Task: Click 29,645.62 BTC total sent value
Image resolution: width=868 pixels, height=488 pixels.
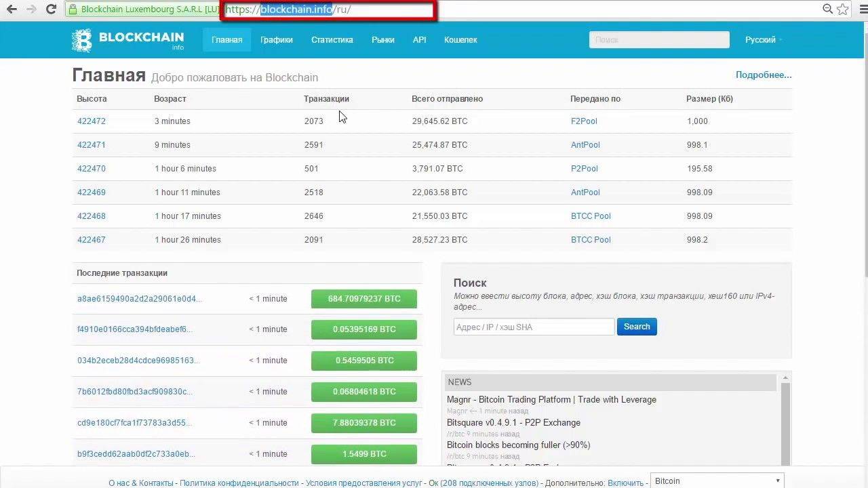Action: point(439,121)
